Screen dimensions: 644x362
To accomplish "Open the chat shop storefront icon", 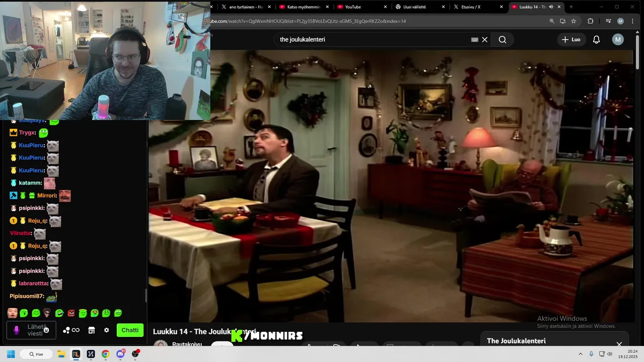I will [92, 330].
